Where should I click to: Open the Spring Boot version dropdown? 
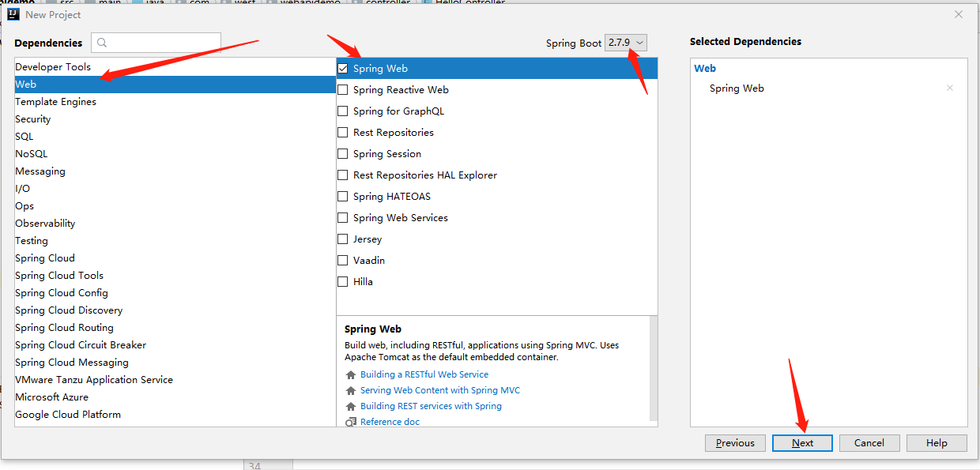pyautogui.click(x=626, y=43)
